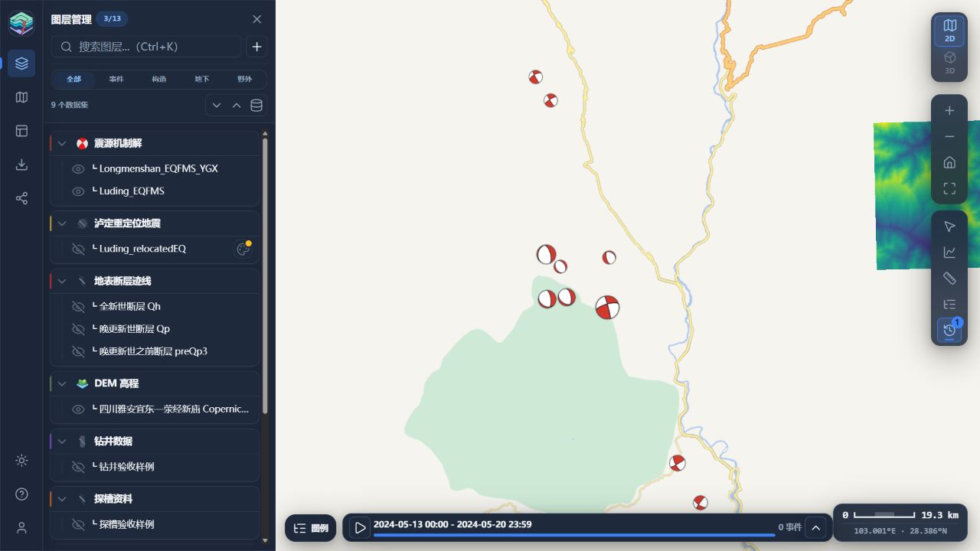Select the 地下 filter tab
Screen dimensions: 980x551
click(202, 80)
